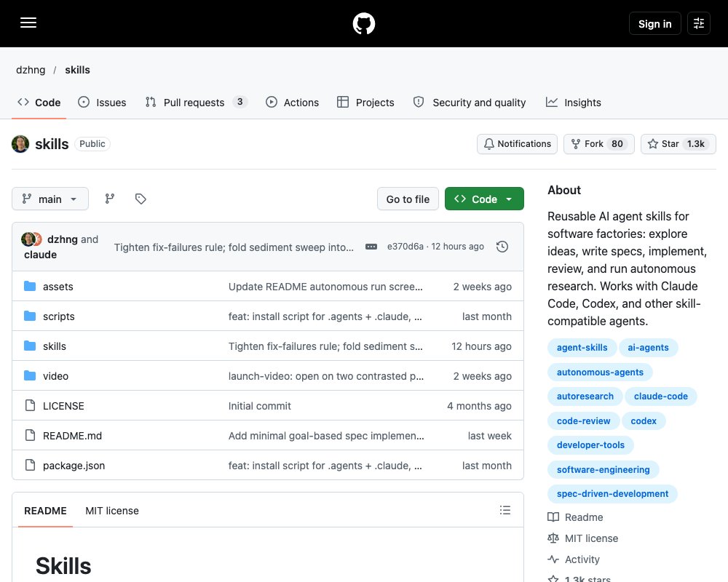The height and width of the screenshot is (582, 728).
Task: Switch to the MIT license tab
Action: coord(112,511)
